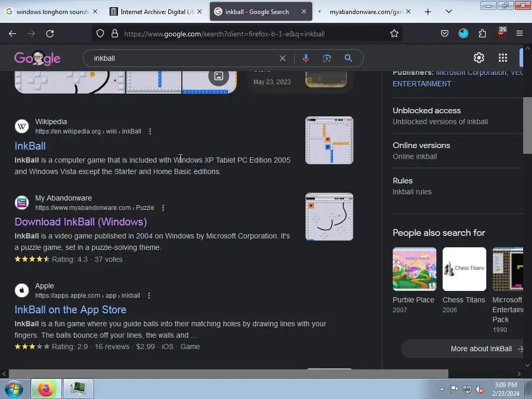The width and height of the screenshot is (532, 399).
Task: Click the horizontal page scrollbar
Action: pos(228,374)
